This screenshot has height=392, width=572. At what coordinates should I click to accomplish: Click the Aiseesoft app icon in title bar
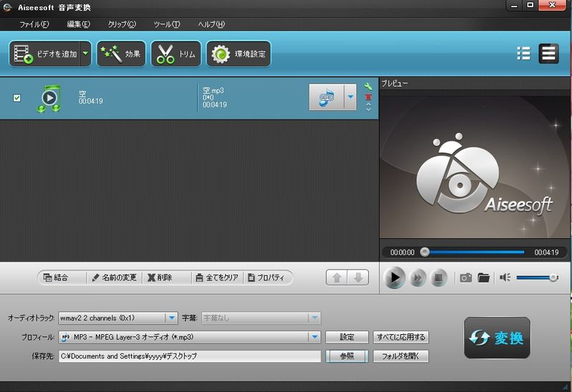(7, 7)
